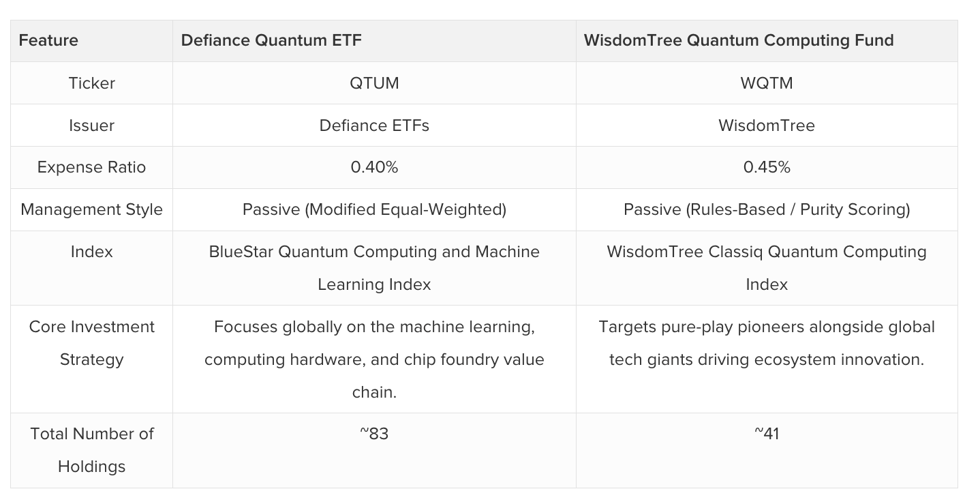The image size is (980, 502).
Task: Click the WQTM ticker cell
Action: click(x=767, y=83)
